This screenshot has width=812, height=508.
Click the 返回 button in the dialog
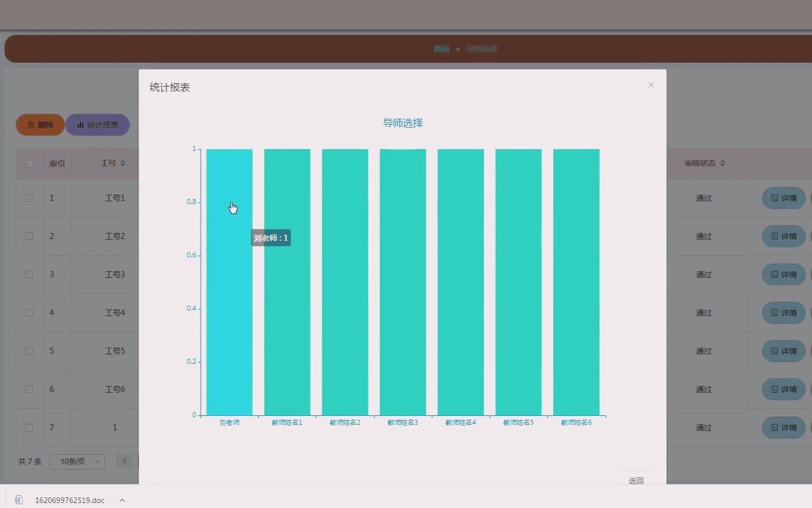pyautogui.click(x=636, y=480)
